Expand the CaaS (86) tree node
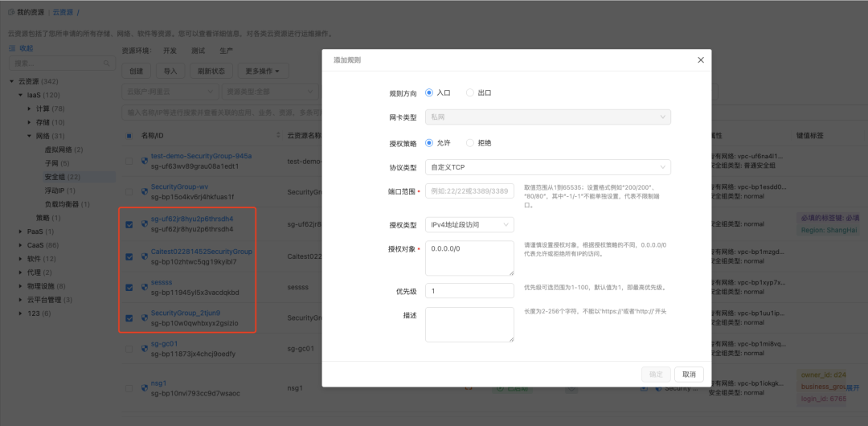Screen dimensions: 868x426 pos(21,245)
